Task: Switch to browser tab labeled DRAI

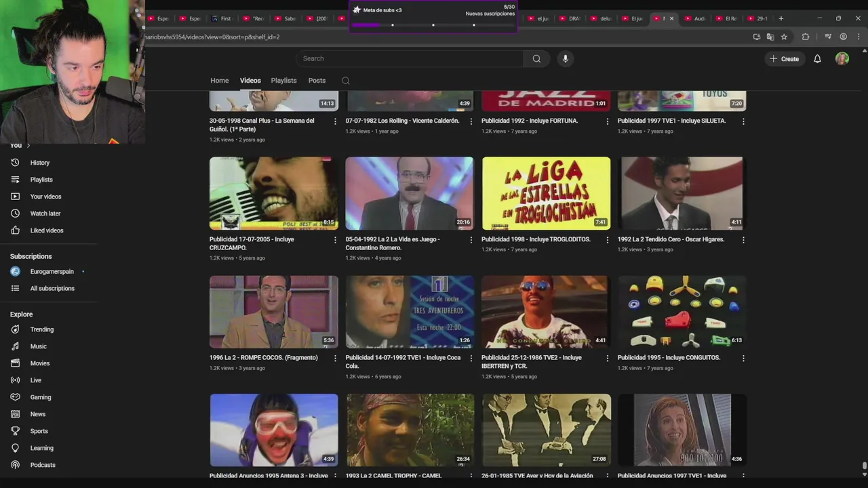Action: point(570,18)
